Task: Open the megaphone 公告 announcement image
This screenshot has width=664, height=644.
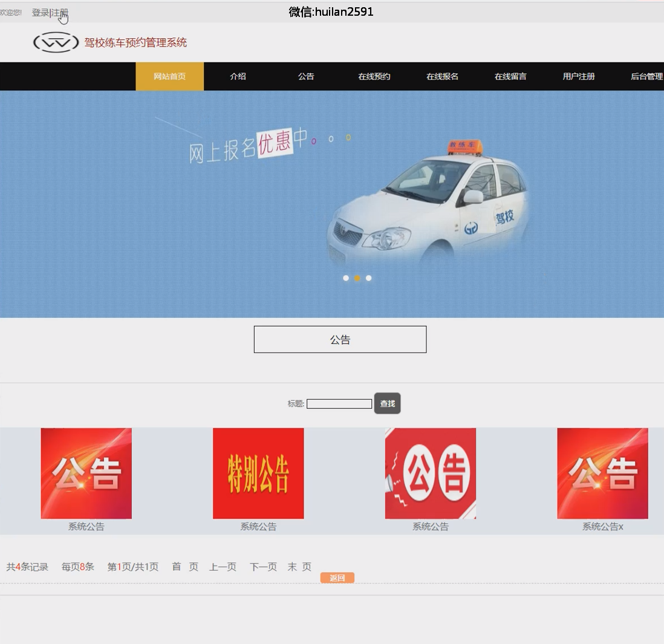Action: pyautogui.click(x=430, y=473)
